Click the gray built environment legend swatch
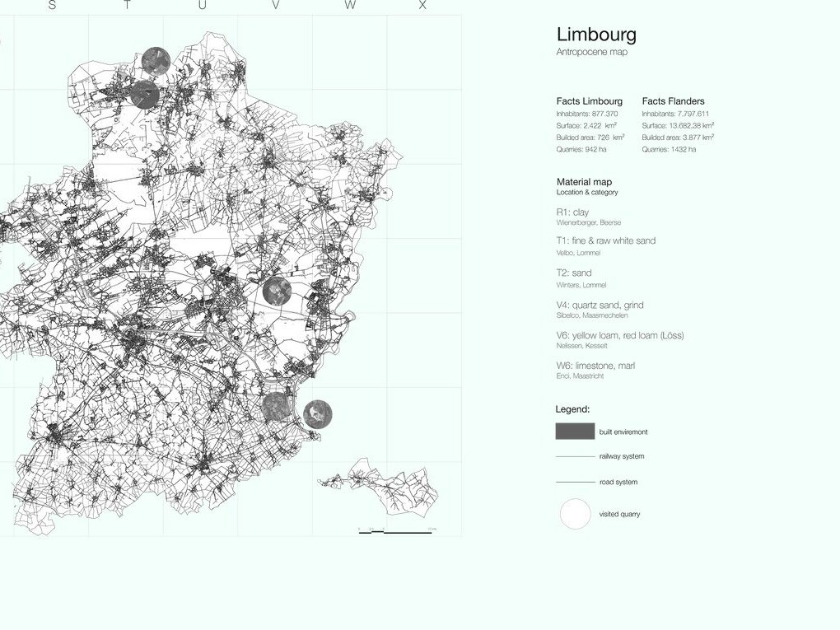The image size is (840, 630). click(575, 432)
